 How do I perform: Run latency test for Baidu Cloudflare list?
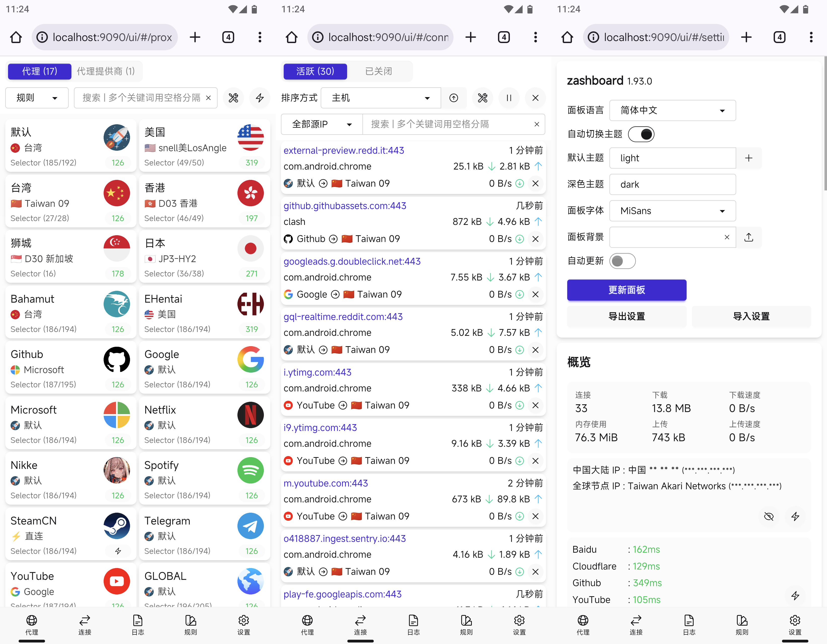795,595
